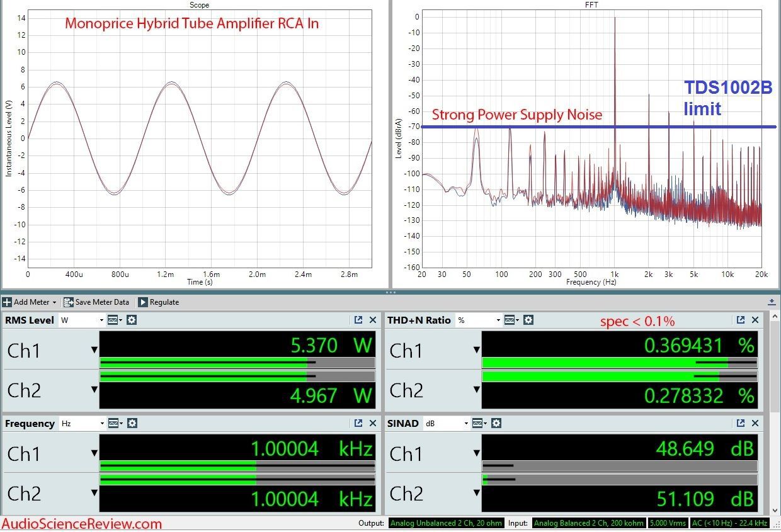This screenshot has height=532, width=781.
Task: Expand RMS Level Ch1 channel arrow
Action: click(x=94, y=350)
